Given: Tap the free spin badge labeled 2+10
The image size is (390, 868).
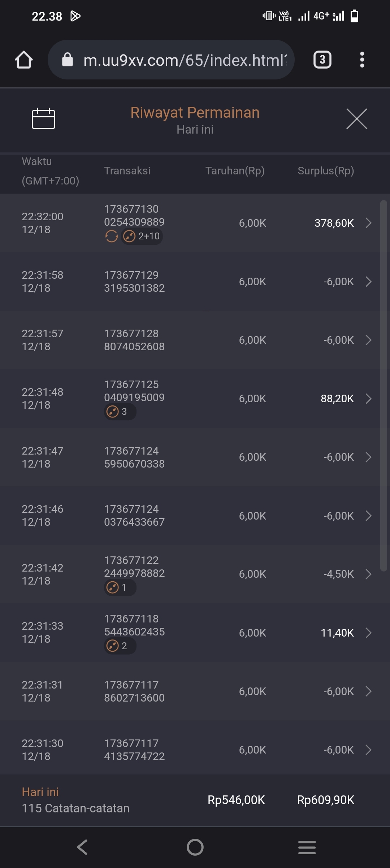Looking at the screenshot, I should (142, 236).
